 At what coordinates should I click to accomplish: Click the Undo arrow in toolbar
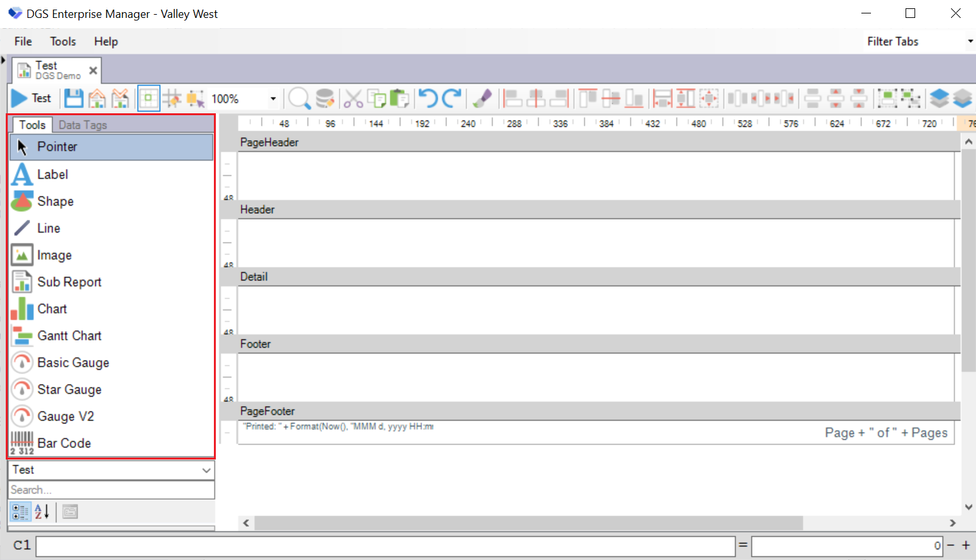[428, 99]
